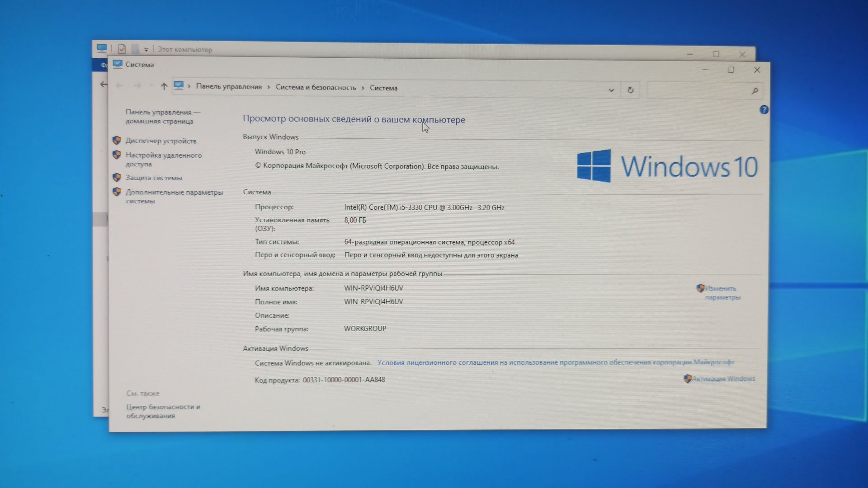
Task: Click shield icon beside Диспетчер устройств
Action: click(117, 141)
